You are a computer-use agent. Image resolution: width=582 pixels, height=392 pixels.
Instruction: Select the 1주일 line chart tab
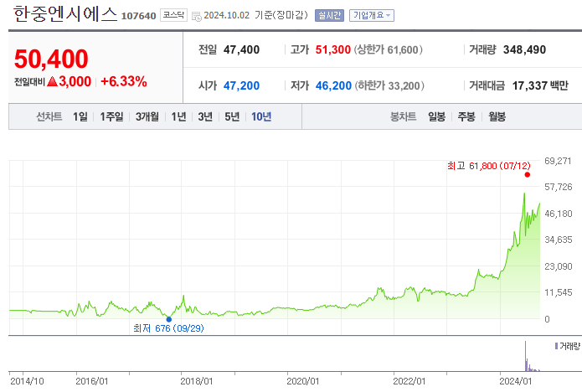point(111,117)
